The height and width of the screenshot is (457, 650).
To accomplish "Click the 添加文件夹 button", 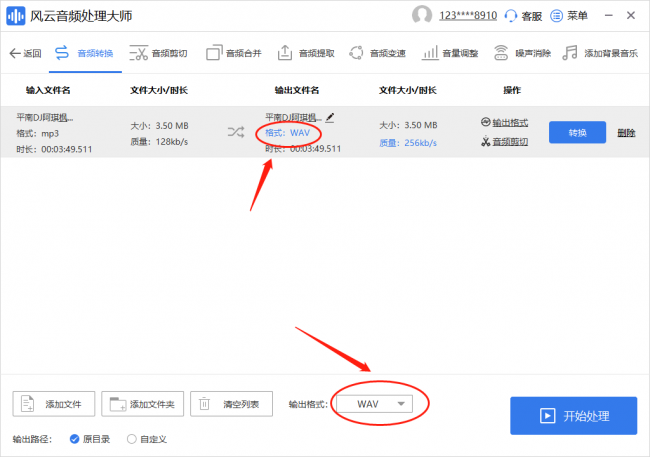I will (x=143, y=404).
